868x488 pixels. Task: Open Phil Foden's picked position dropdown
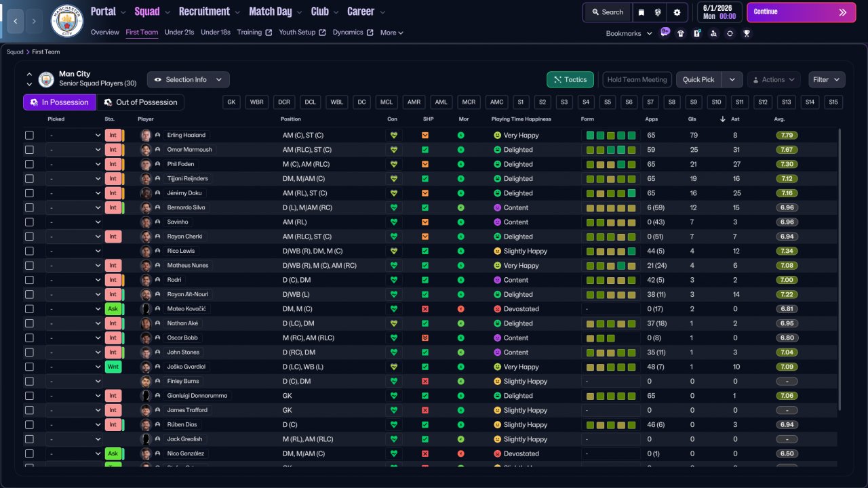(74, 164)
